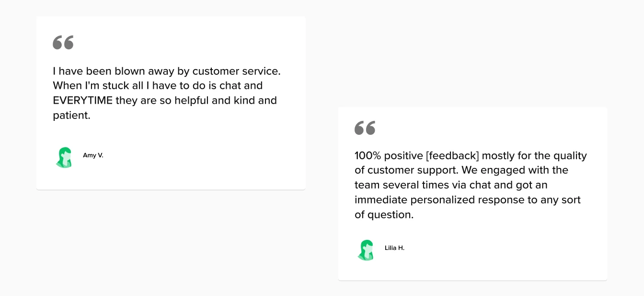The image size is (644, 296).
Task: Click "customer service." in Amy's testimonial
Action: tap(236, 71)
